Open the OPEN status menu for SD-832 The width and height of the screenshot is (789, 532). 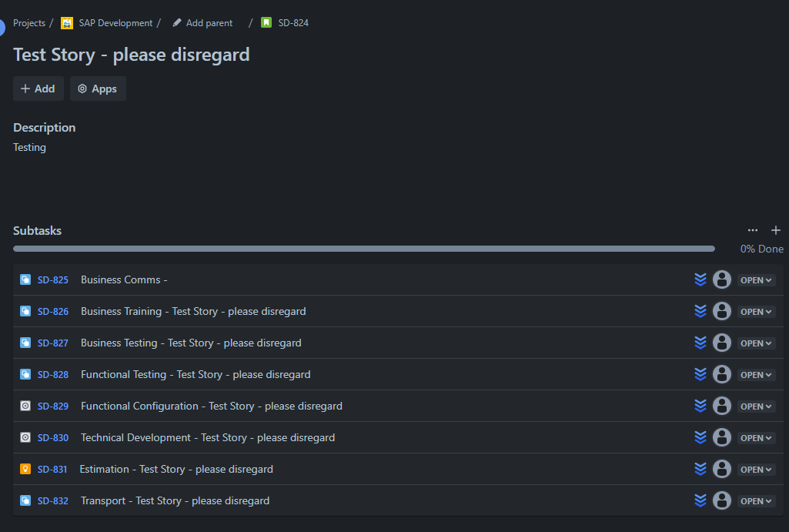coord(756,500)
